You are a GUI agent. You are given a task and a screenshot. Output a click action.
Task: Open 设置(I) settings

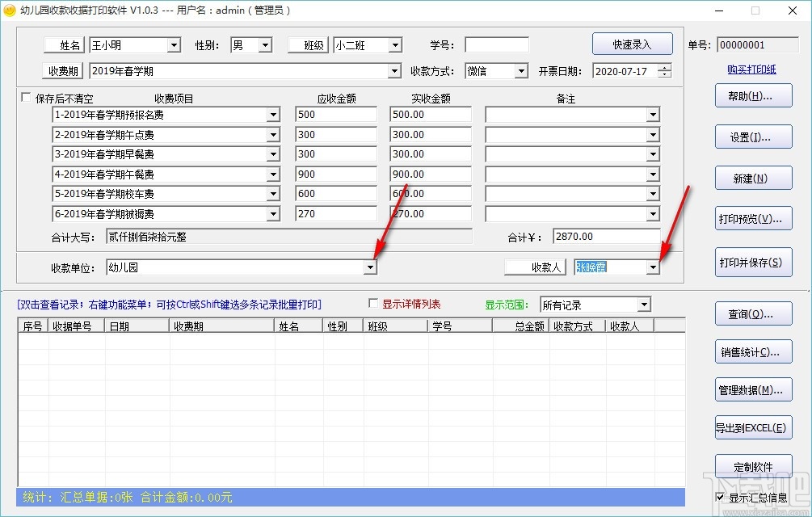(753, 136)
